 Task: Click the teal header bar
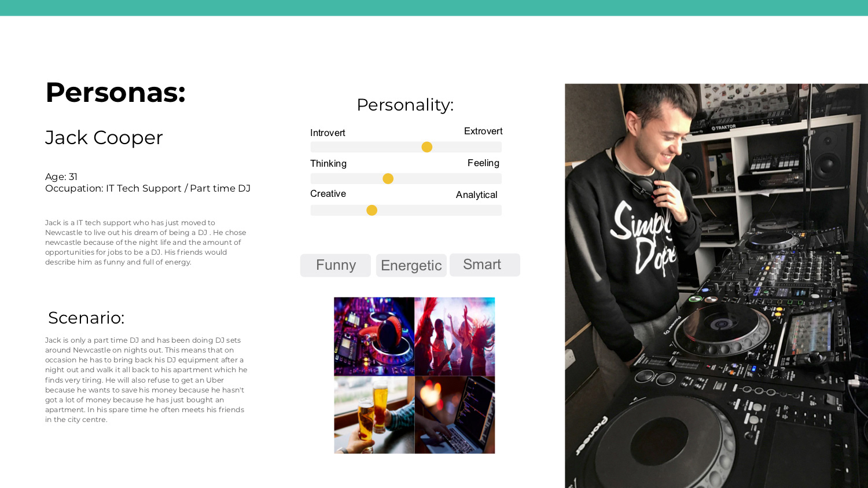pyautogui.click(x=434, y=8)
